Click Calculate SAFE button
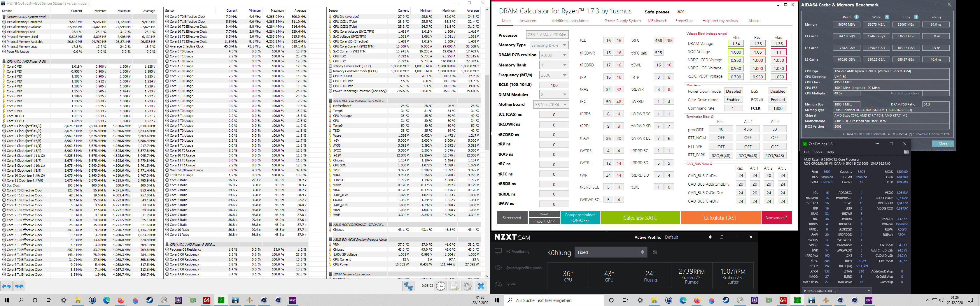The height and width of the screenshot is (306, 980). click(640, 218)
